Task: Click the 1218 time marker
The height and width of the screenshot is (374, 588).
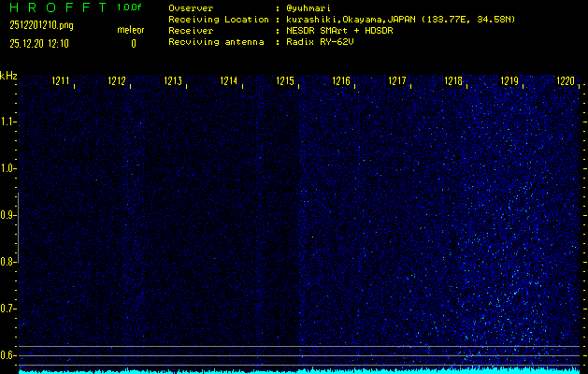Action: (x=453, y=80)
